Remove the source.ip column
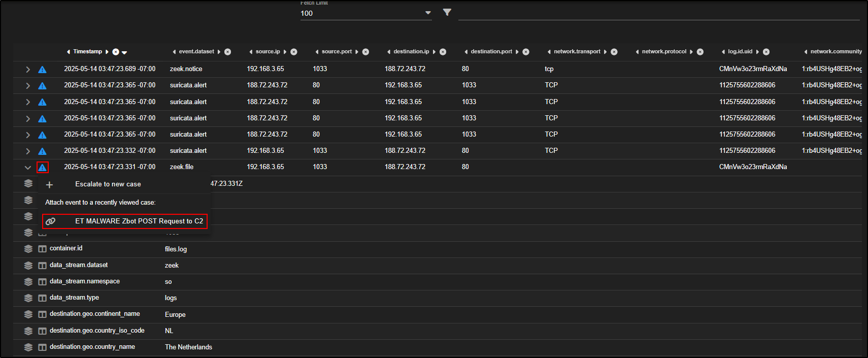 (x=294, y=52)
